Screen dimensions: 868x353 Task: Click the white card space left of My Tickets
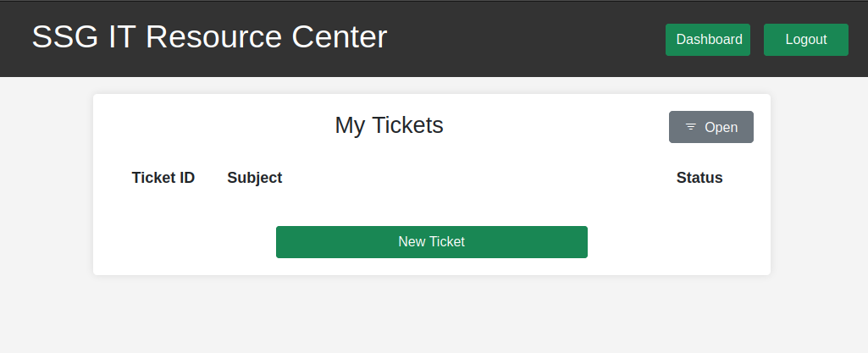coord(212,125)
